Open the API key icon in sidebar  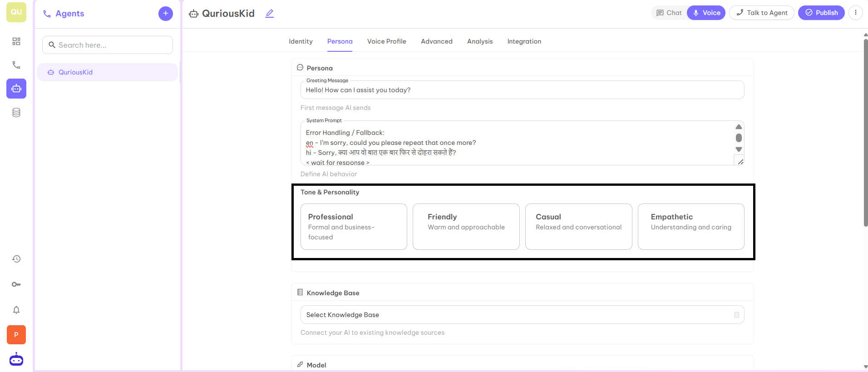click(16, 284)
